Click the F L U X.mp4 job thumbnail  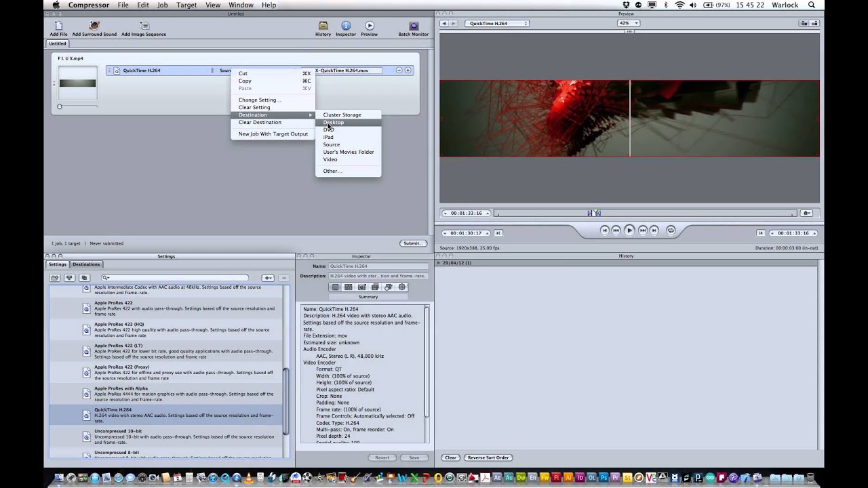[x=77, y=83]
